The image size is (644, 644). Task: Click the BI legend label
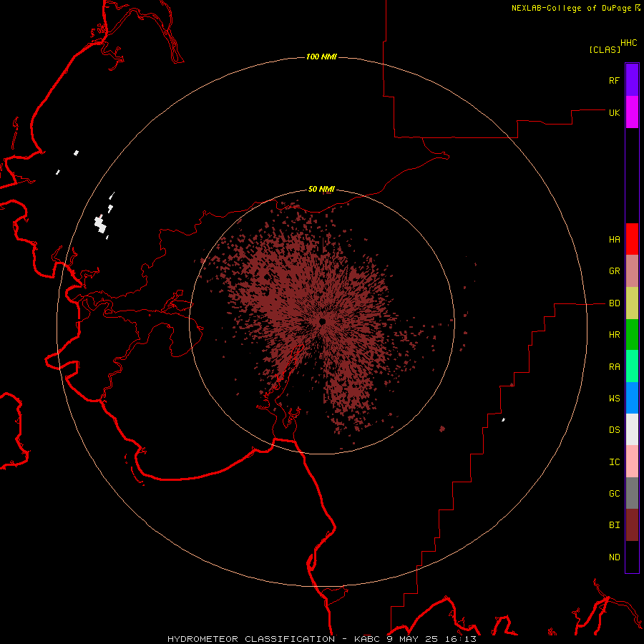point(615,525)
